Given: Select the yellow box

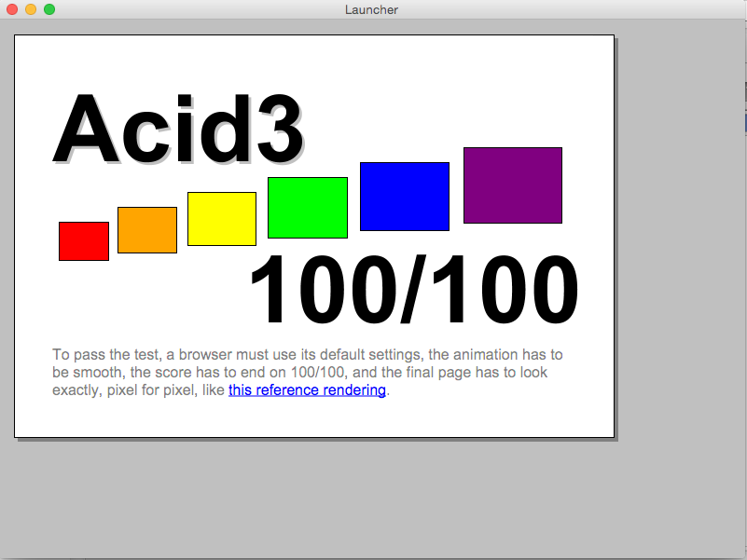Looking at the screenshot, I should coord(222,219).
